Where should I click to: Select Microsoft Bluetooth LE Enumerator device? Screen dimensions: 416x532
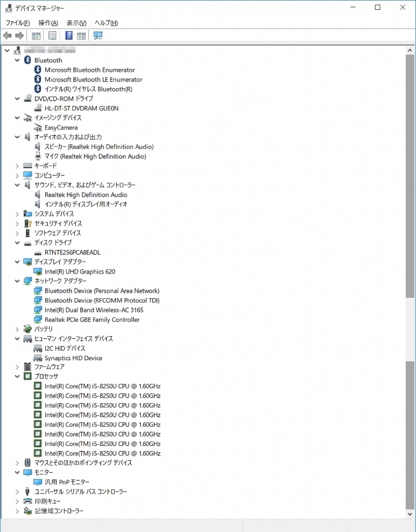pos(93,79)
